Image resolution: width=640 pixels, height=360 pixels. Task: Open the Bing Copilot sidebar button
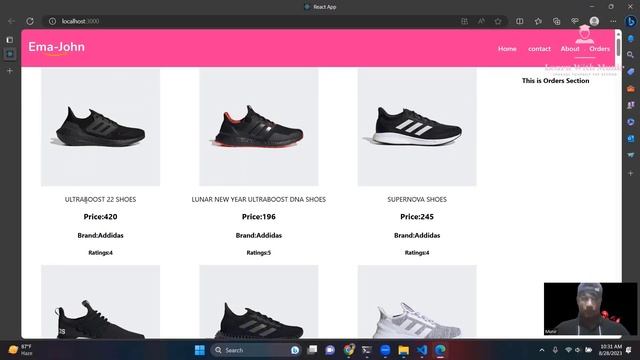[x=631, y=21]
